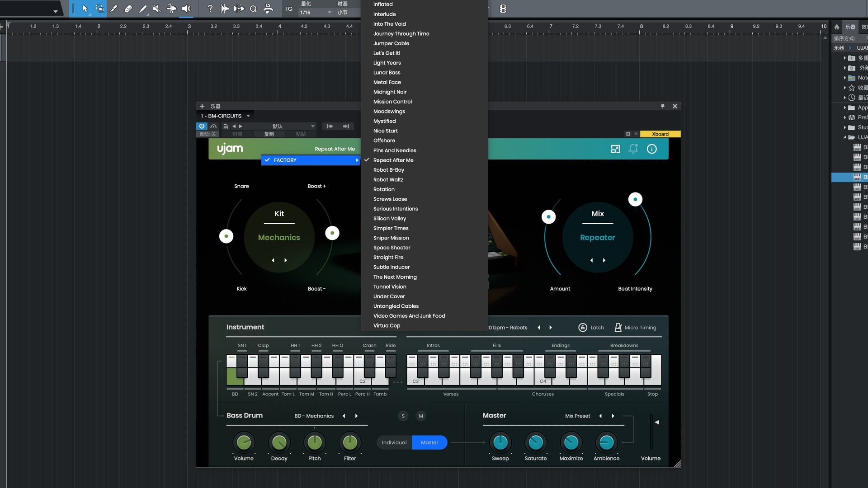The width and height of the screenshot is (868, 488).
Task: Switch output to Master
Action: [429, 443]
